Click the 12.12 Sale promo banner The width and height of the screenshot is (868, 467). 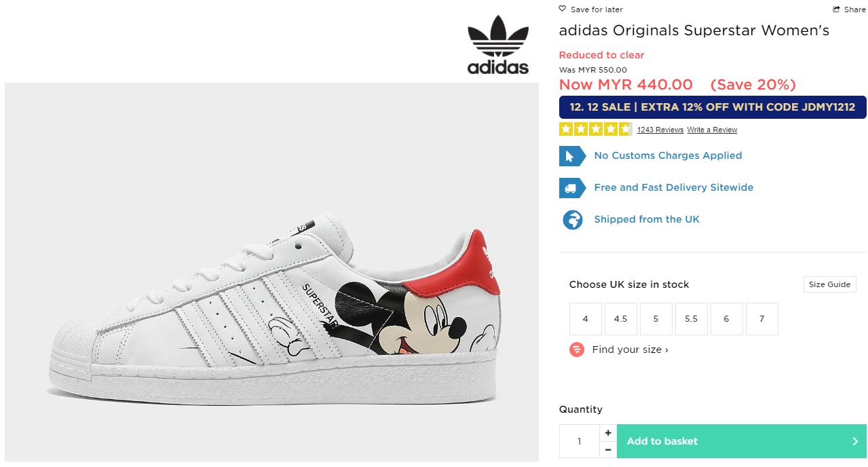point(713,107)
